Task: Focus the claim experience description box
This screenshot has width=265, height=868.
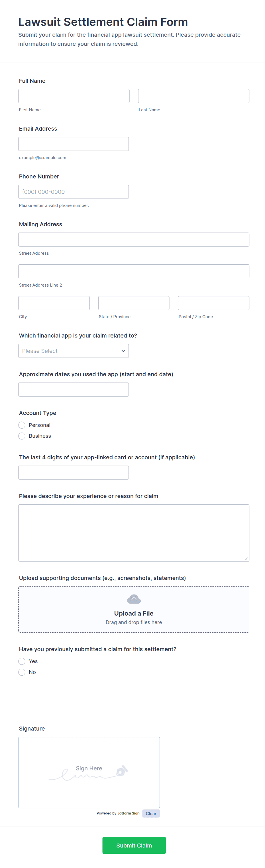Action: pyautogui.click(x=134, y=533)
